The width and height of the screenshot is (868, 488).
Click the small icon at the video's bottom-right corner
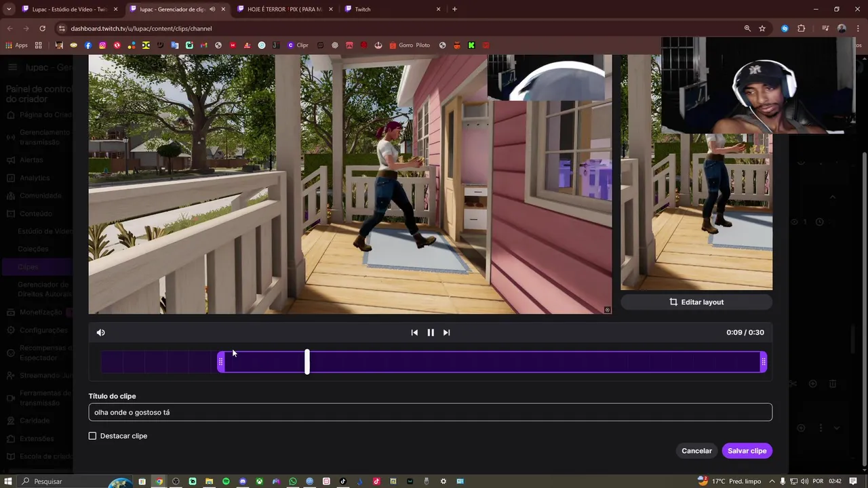coord(607,310)
